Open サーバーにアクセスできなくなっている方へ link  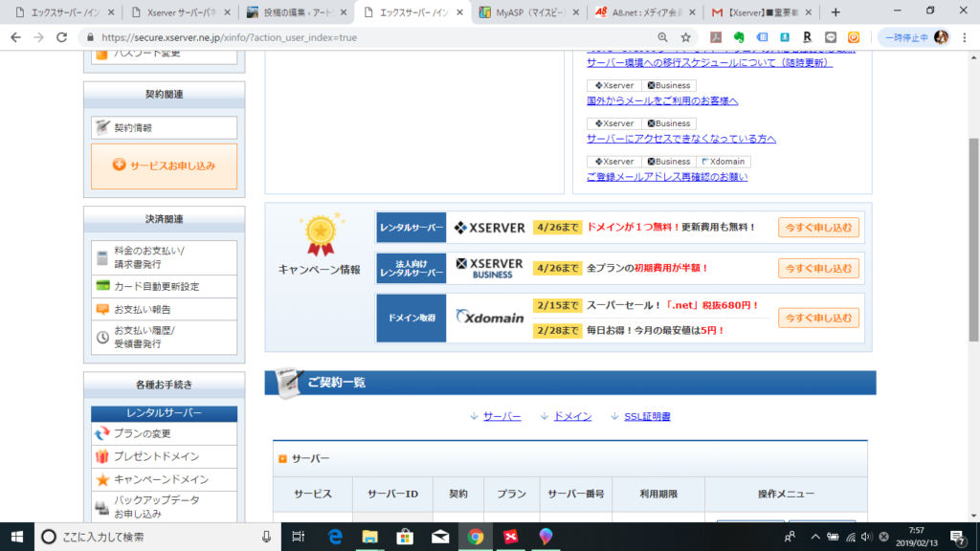pos(681,139)
